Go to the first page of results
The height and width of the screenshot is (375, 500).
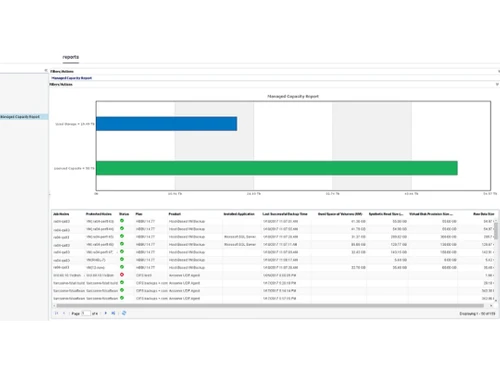click(x=56, y=313)
